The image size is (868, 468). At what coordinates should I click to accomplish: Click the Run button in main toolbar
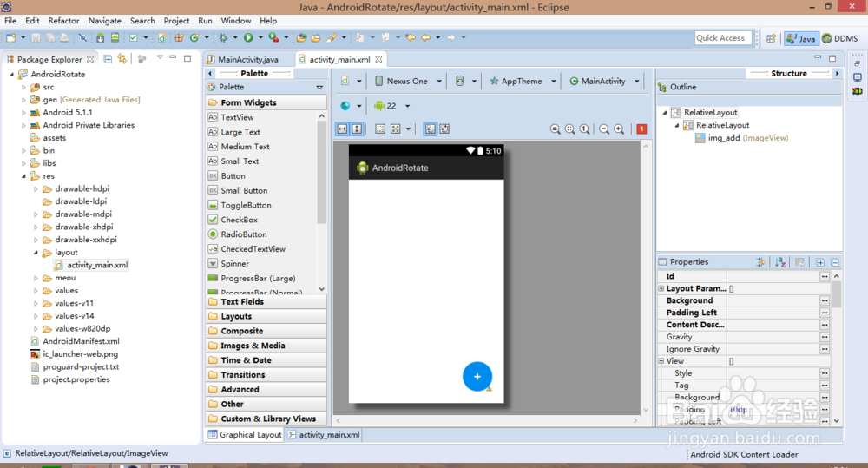click(248, 37)
